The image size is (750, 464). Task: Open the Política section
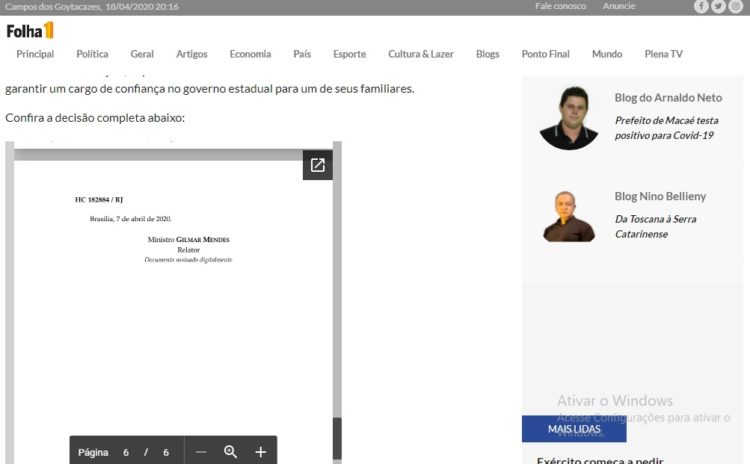pyautogui.click(x=92, y=54)
